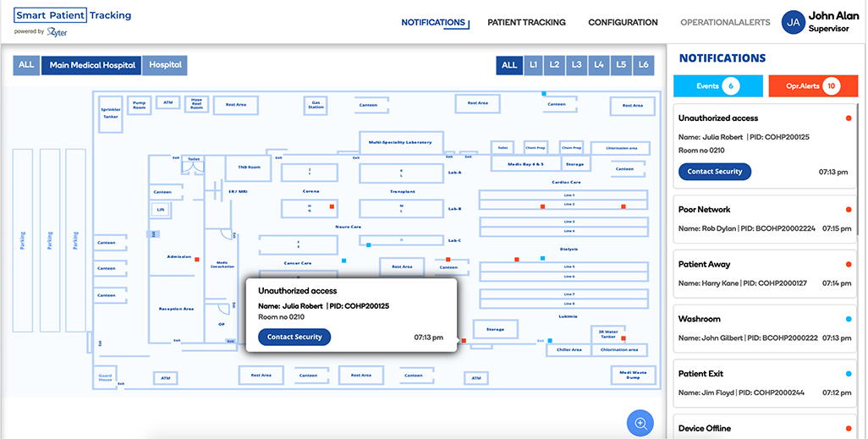Viewport: 868px width, 439px height.
Task: Click blue status dot on Washroom notification
Action: (849, 319)
